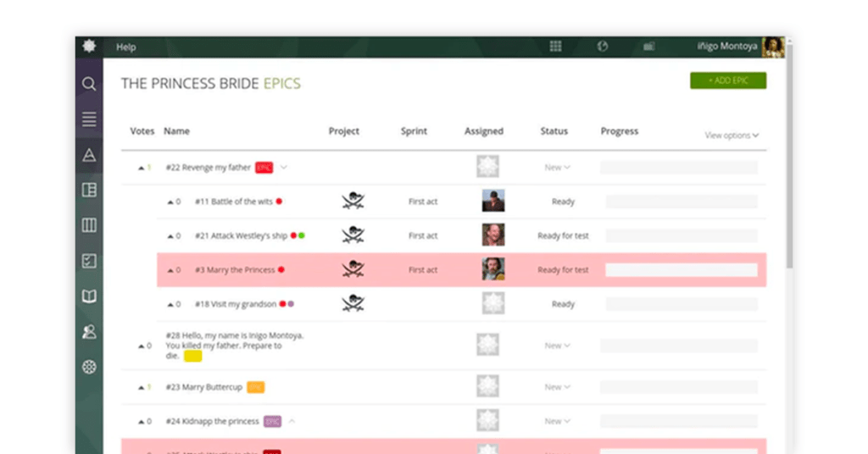Open the search icon in sidebar
868x454 pixels.
tap(88, 84)
